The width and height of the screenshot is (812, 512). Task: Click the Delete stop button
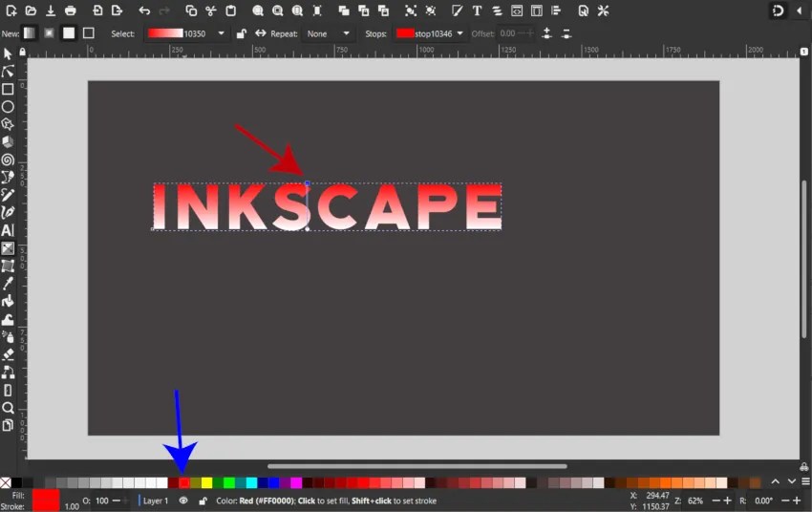(x=566, y=33)
